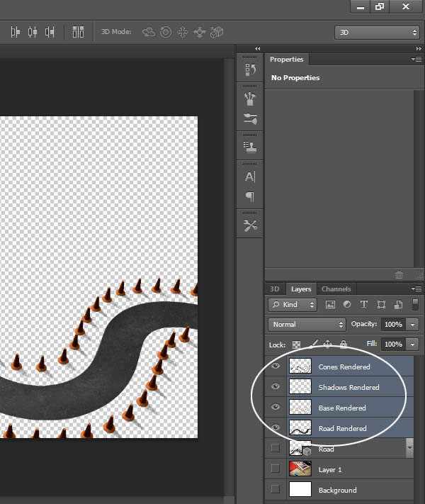Open the Properties panel flyout menu
The width and height of the screenshot is (425, 504).
(416, 59)
